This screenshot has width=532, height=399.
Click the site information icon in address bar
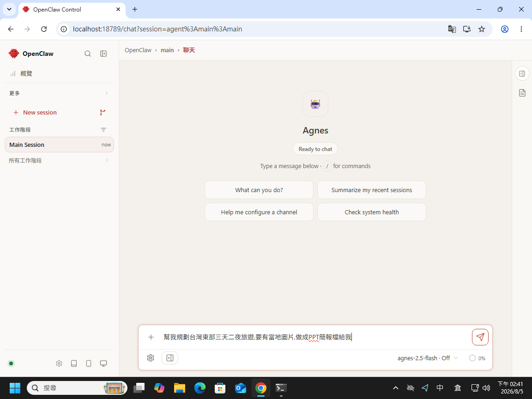coord(64,29)
